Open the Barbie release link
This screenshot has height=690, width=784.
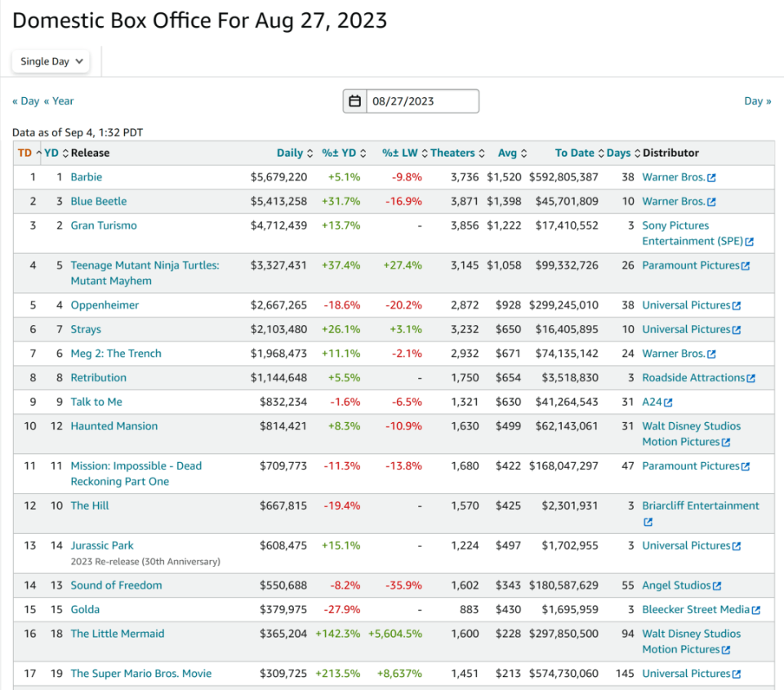pos(87,177)
